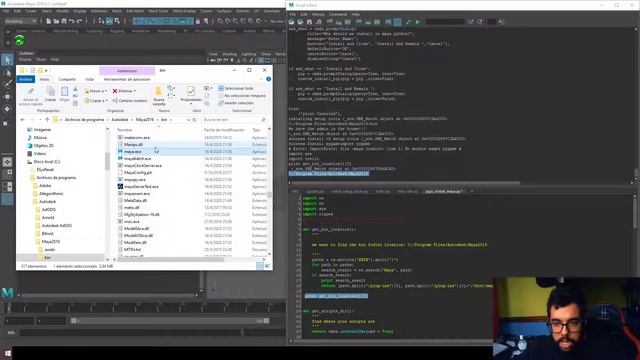Click the Script Editor history horizontal scrollbar
640x360 pixels.
406,183
